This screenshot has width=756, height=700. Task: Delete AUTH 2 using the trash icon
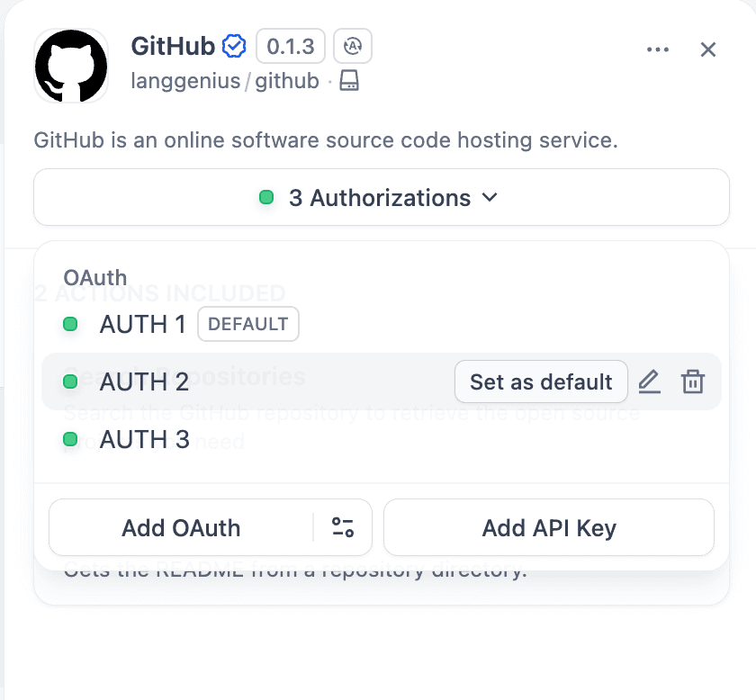click(x=692, y=381)
